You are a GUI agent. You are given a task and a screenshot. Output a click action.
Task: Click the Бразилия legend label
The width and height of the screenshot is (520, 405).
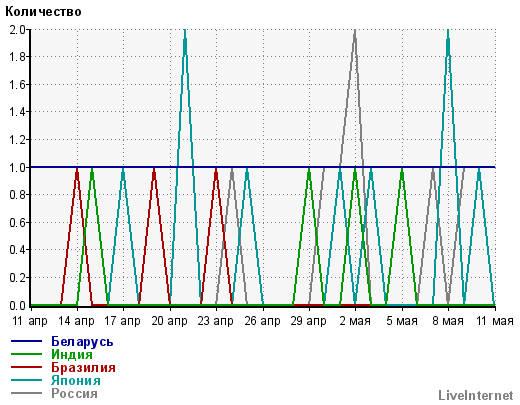[x=83, y=367]
